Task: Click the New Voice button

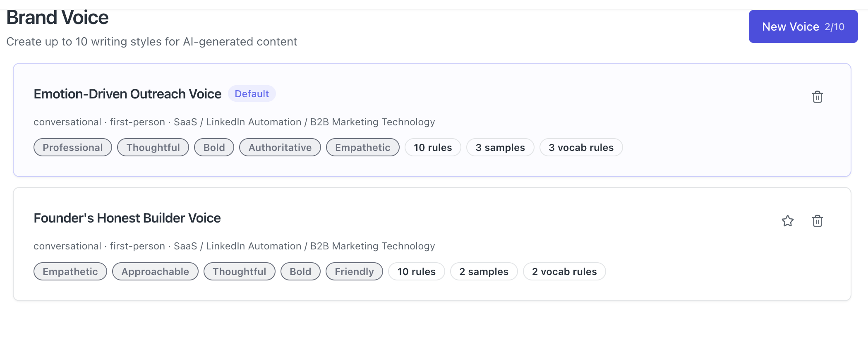Action: (803, 26)
